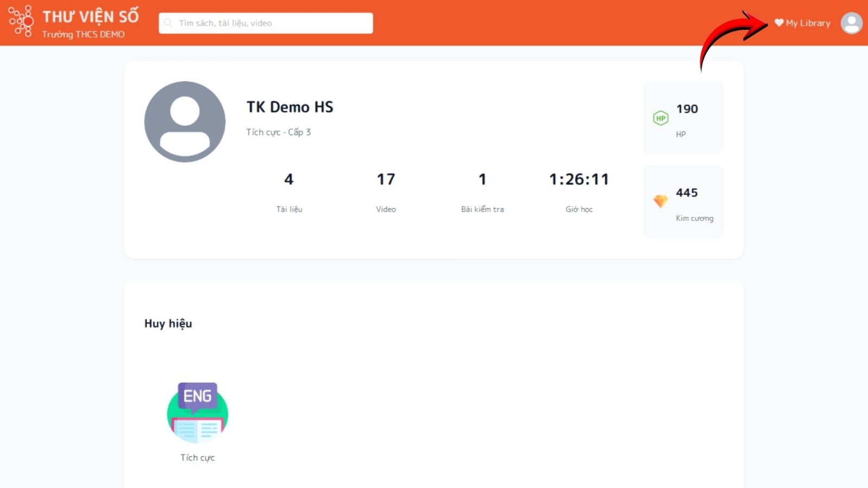Screen dimensions: 868x488
Task: Click the TK Demo HS profile name
Action: (x=290, y=107)
